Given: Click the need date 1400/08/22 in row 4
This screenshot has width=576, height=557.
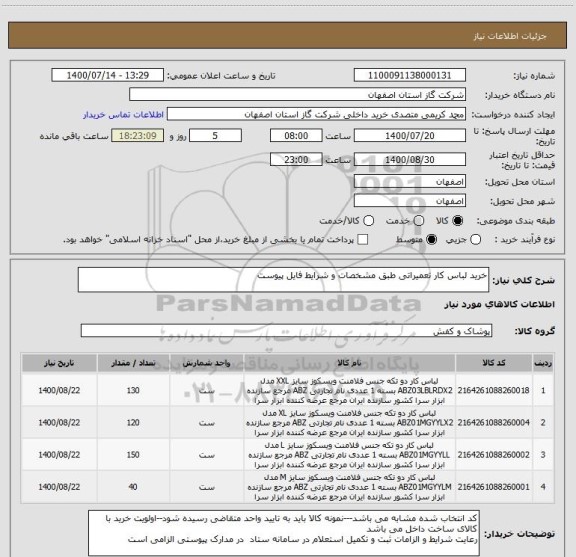Looking at the screenshot, I should pos(59,487).
